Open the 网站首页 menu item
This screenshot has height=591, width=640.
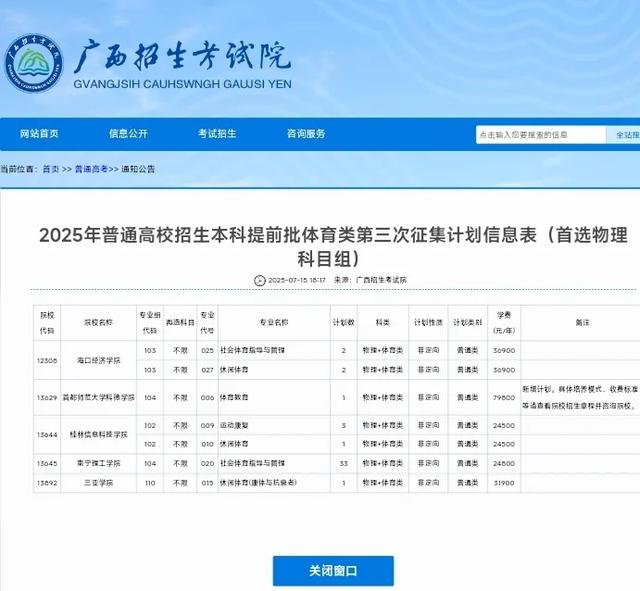pyautogui.click(x=39, y=133)
